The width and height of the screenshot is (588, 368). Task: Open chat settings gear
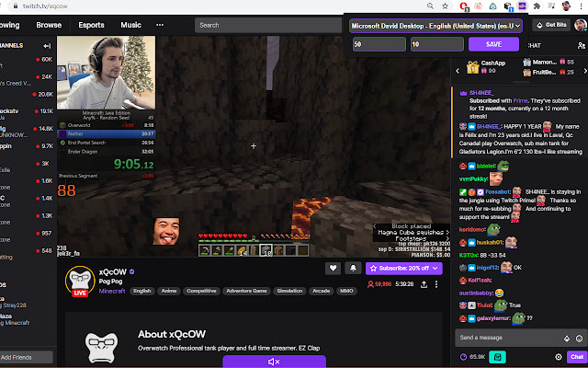[559, 357]
